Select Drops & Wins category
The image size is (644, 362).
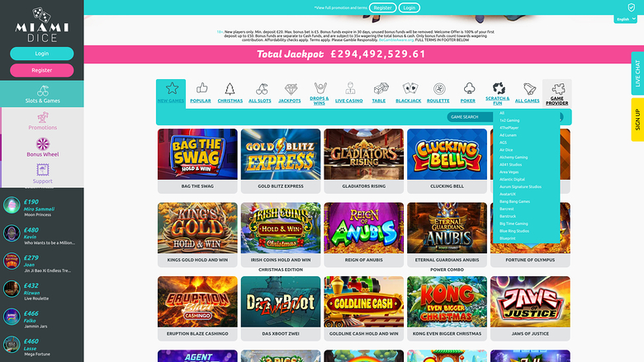(x=320, y=93)
